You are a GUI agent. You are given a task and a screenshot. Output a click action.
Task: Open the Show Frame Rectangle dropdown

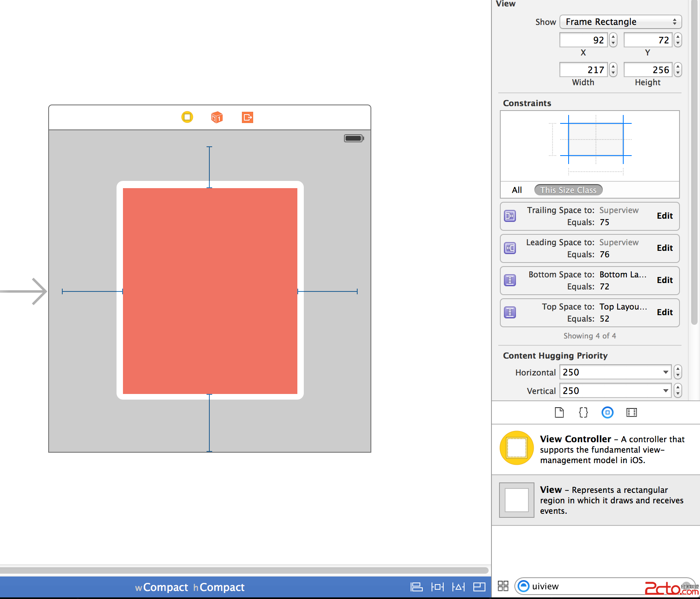[x=620, y=22]
